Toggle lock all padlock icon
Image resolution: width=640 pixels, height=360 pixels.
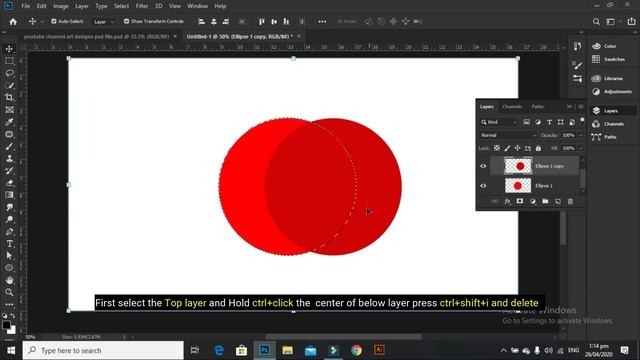click(538, 148)
